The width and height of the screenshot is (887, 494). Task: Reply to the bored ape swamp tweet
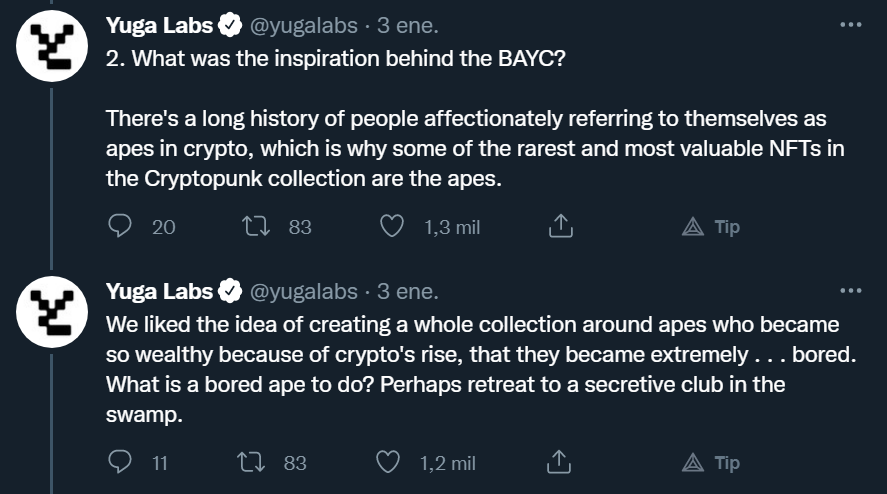[x=119, y=462]
